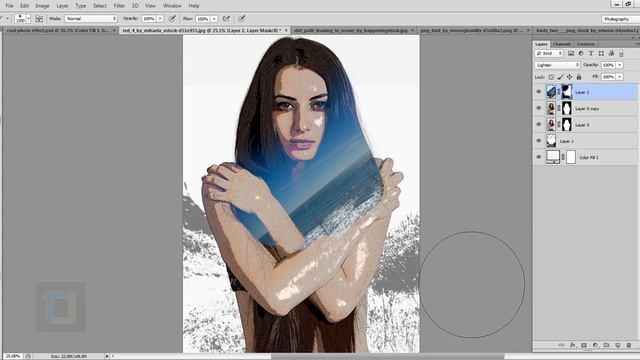This screenshot has height=360, width=640.
Task: Link layers icon at Layers panel bottom
Action: tap(561, 345)
